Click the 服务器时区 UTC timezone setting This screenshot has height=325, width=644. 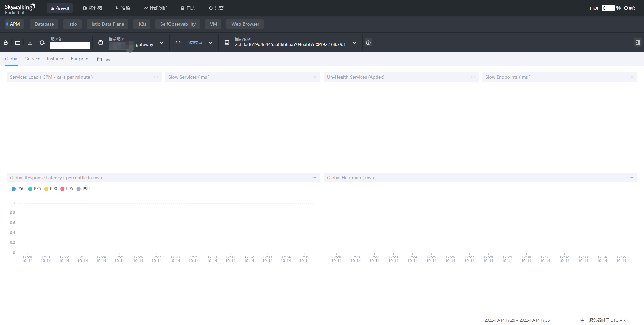coord(607,320)
